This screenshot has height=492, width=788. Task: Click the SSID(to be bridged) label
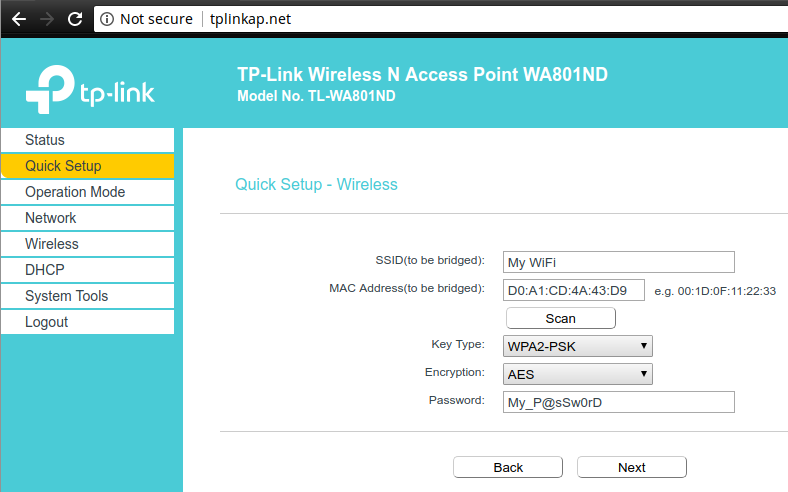(430, 260)
